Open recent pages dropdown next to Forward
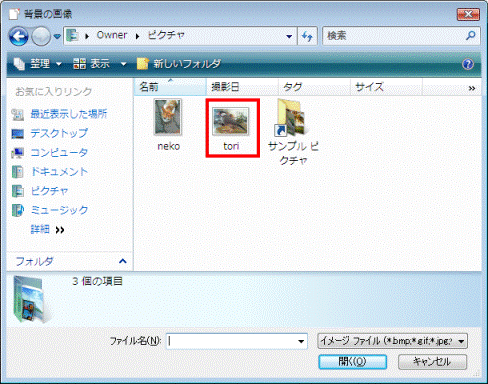This screenshot has width=488, height=384. click(57, 36)
